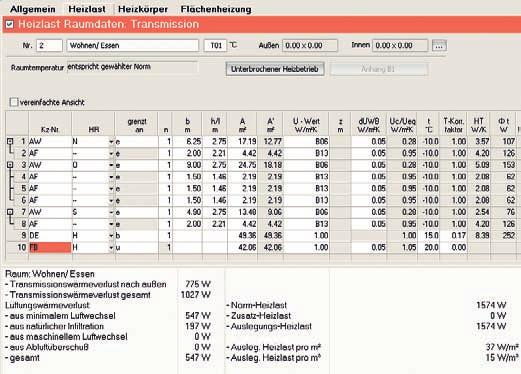Switch to the Flächenheizung tab

(216, 9)
